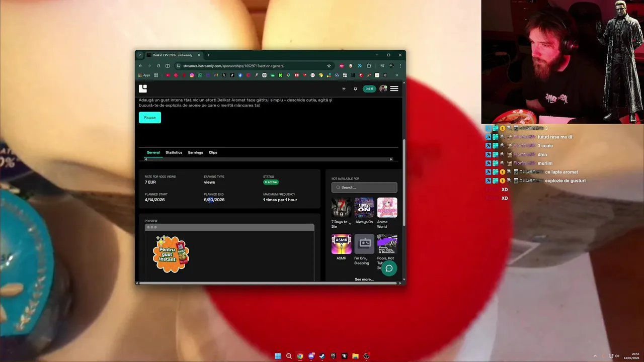644x362 pixels.
Task: Expand the tab search dropdown arrow
Action: 140,55
